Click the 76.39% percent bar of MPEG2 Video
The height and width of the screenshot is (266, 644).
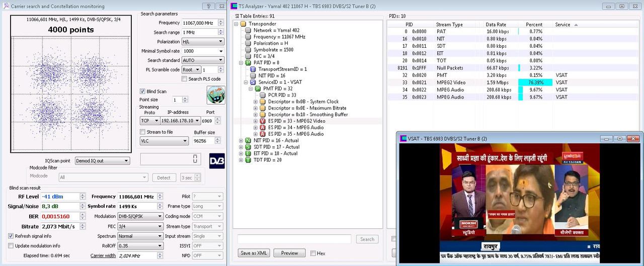pos(535,82)
